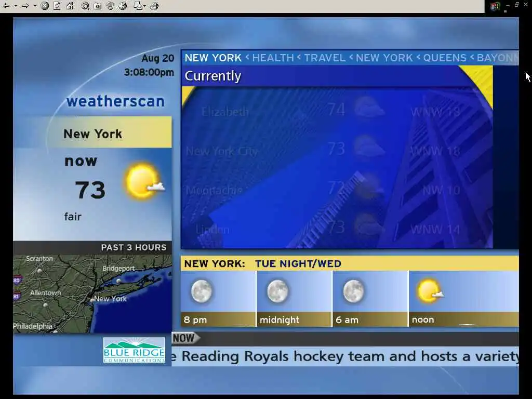Screen dimensions: 532x399
Task: Click the weatherscan logo
Action: click(x=115, y=101)
